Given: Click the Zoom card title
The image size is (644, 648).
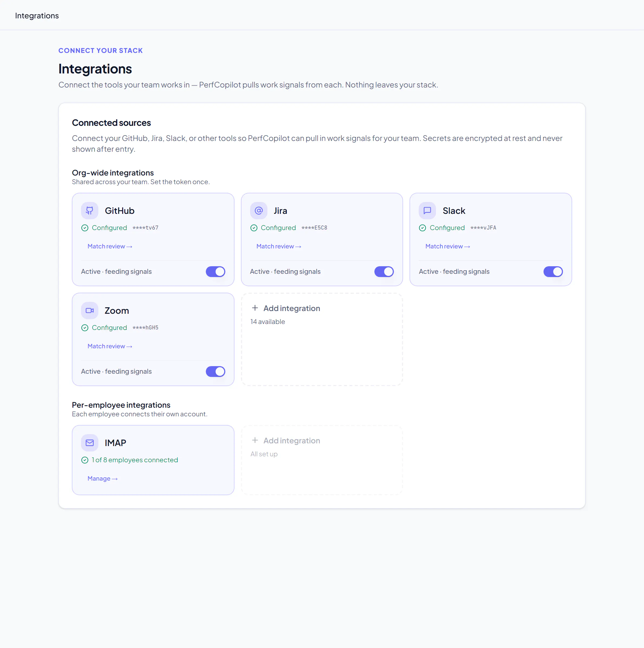Looking at the screenshot, I should 117,310.
